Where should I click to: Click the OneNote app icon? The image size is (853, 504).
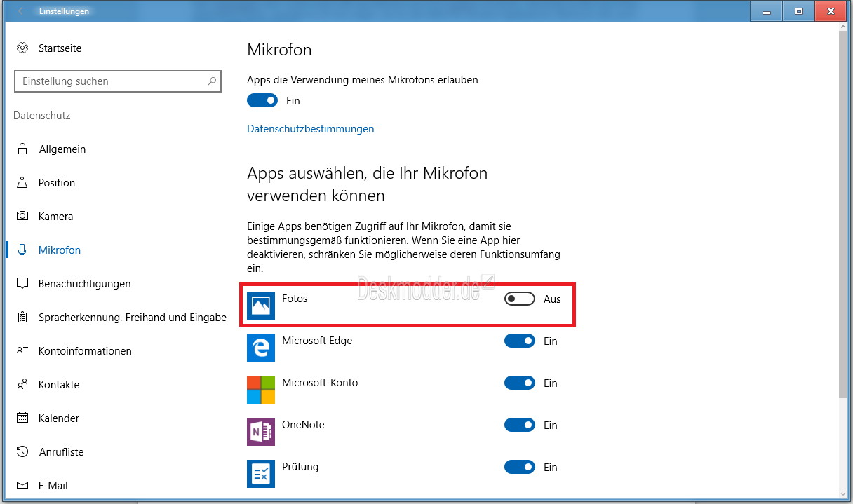(x=261, y=432)
